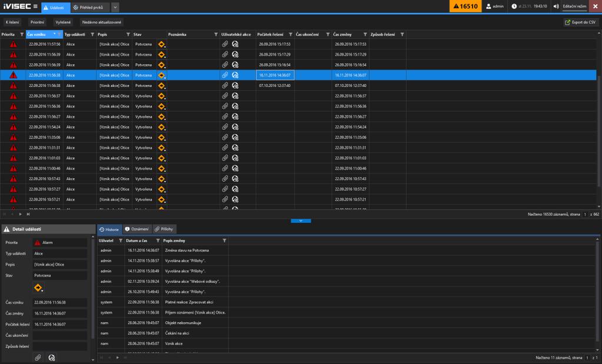Viewport: 602px width, 364px height.
Task: Apply the Nedávno aktualizované filter
Action: coord(102,22)
